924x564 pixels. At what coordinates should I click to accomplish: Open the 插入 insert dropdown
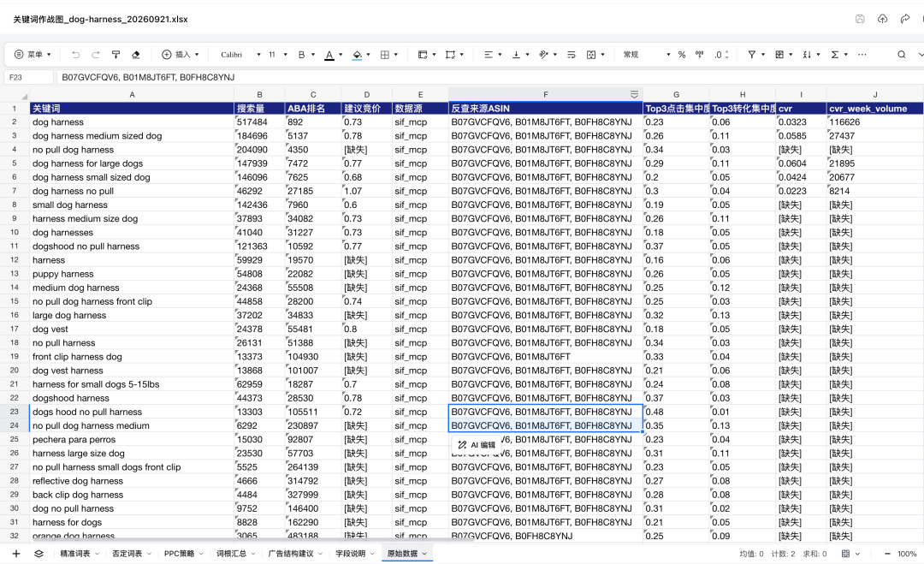(181, 55)
